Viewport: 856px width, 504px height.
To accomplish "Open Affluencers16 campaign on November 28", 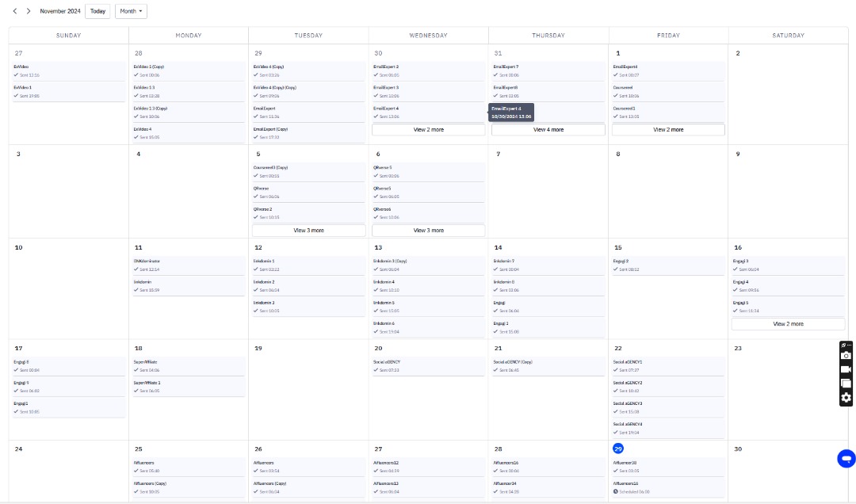I will pyautogui.click(x=548, y=467).
